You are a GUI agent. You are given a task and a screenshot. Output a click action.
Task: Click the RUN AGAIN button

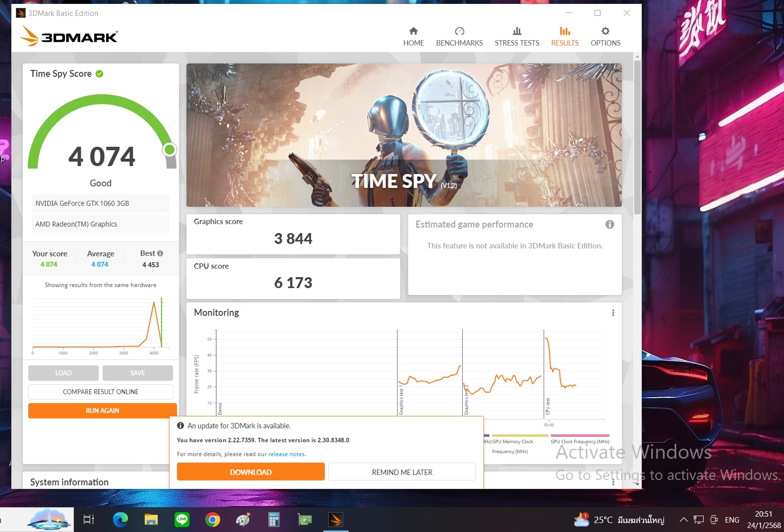pos(102,411)
